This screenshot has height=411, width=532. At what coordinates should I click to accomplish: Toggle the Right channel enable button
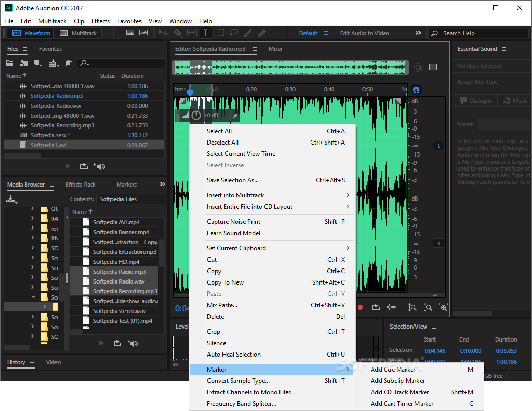pos(438,243)
